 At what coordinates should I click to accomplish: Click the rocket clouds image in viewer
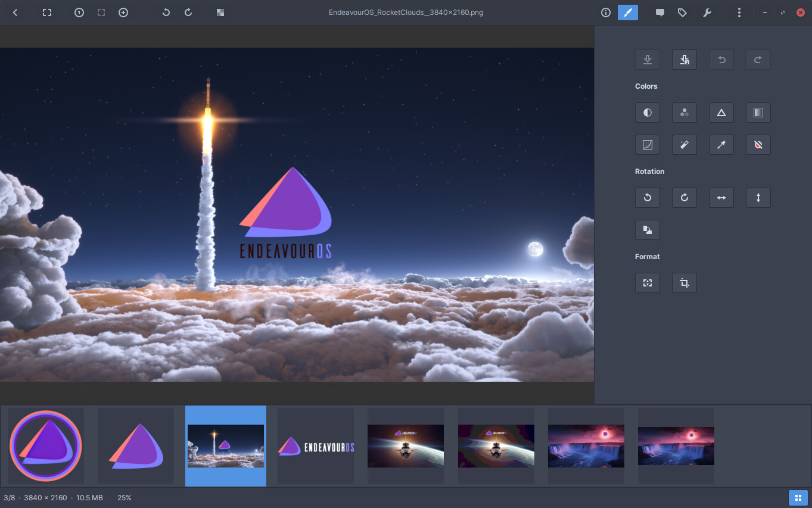pyautogui.click(x=297, y=214)
